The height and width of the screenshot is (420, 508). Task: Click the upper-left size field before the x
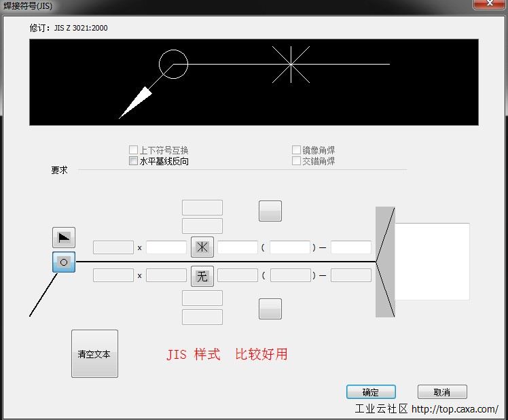[x=113, y=247]
